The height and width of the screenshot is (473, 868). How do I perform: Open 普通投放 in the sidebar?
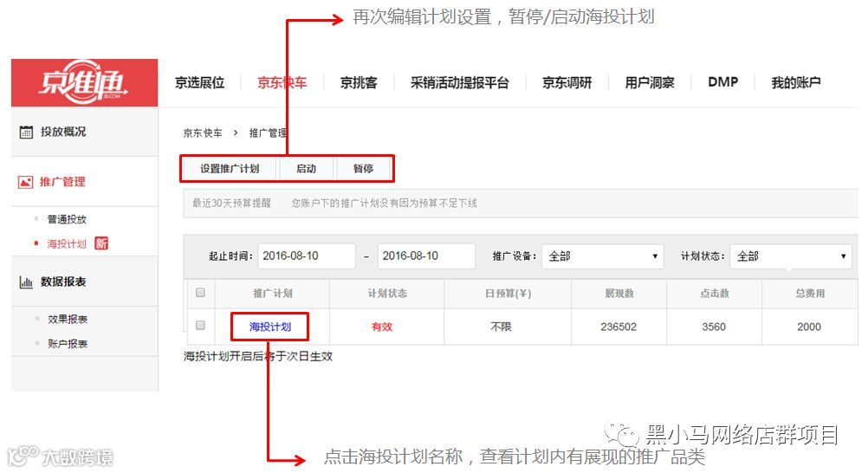click(x=67, y=219)
